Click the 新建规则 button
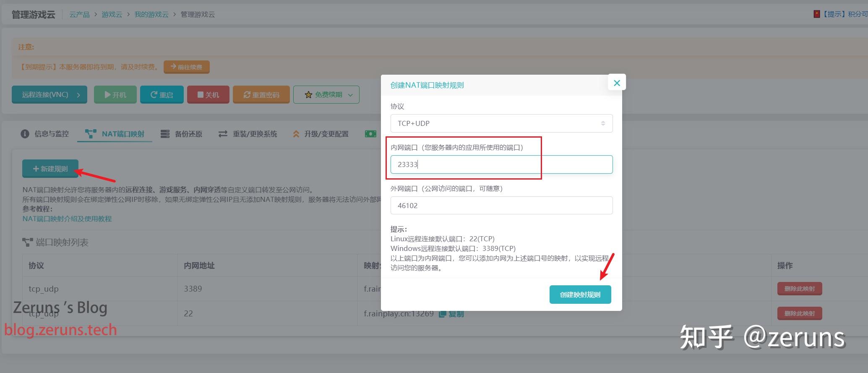The height and width of the screenshot is (373, 868). tap(50, 169)
